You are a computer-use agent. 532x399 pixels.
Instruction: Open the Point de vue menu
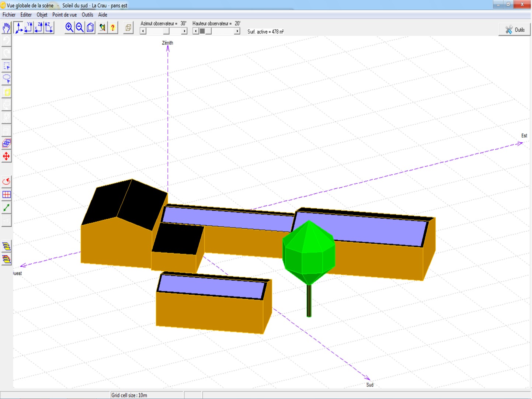65,15
